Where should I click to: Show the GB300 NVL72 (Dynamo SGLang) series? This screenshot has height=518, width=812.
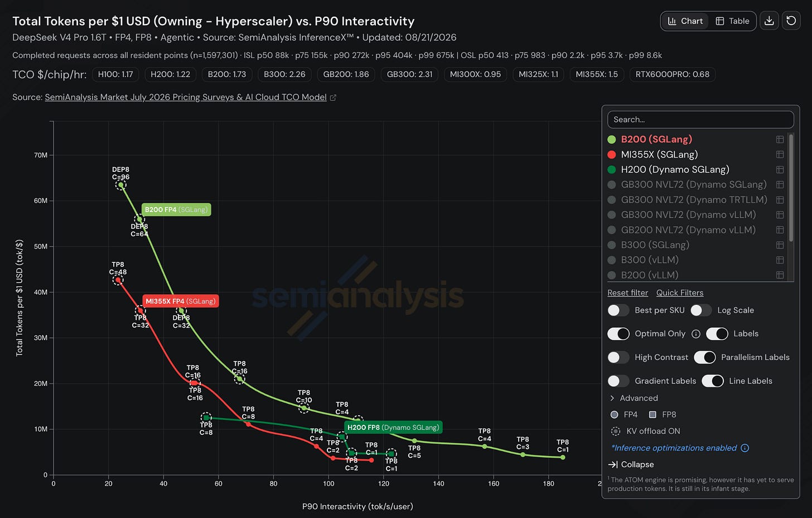coord(694,185)
